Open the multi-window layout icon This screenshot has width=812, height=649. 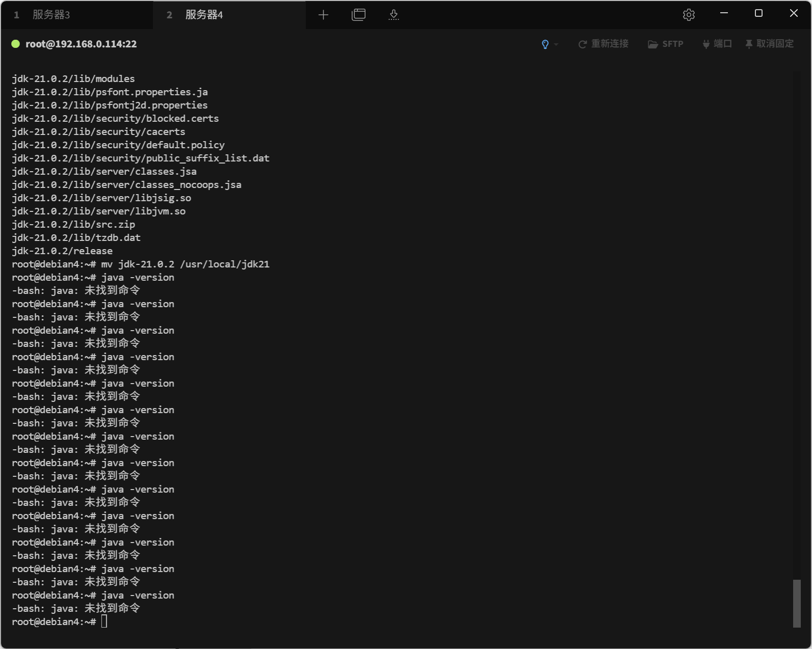click(359, 15)
